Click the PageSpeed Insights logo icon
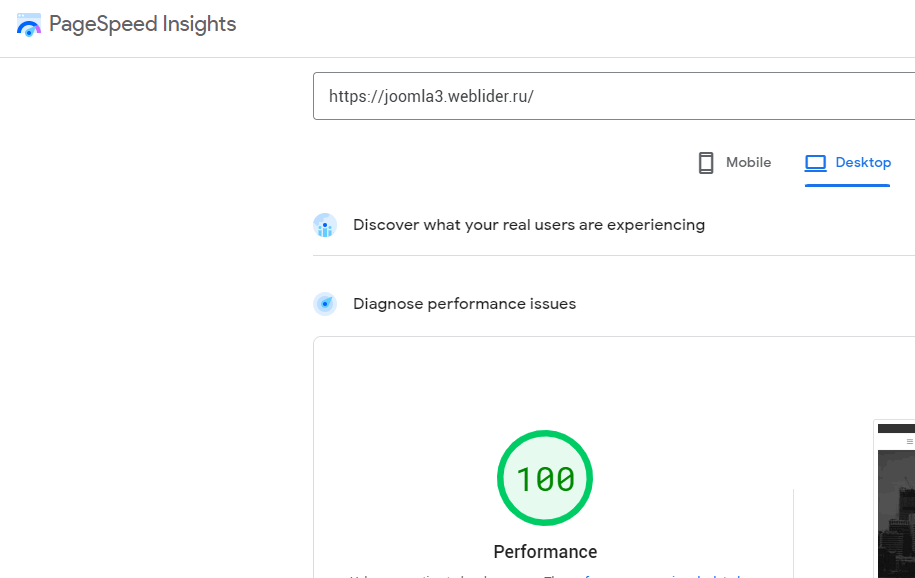Screen dimensions: 915x578 [29, 25]
